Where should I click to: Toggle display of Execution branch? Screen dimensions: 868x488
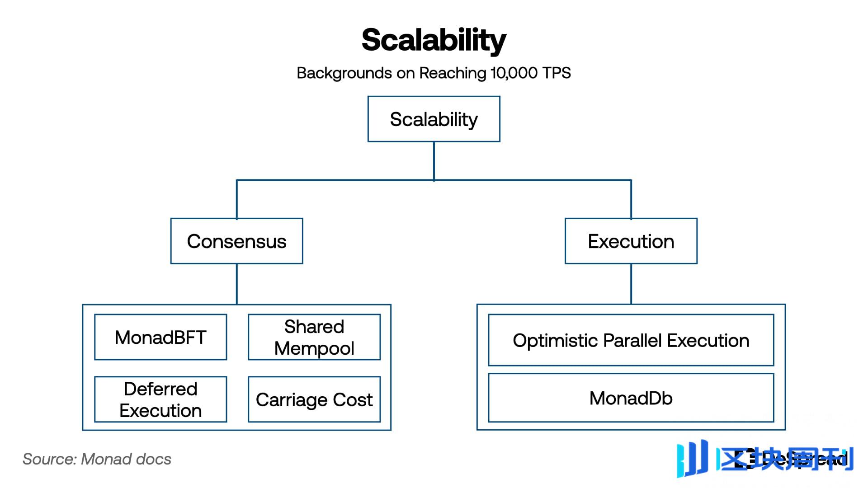(630, 241)
